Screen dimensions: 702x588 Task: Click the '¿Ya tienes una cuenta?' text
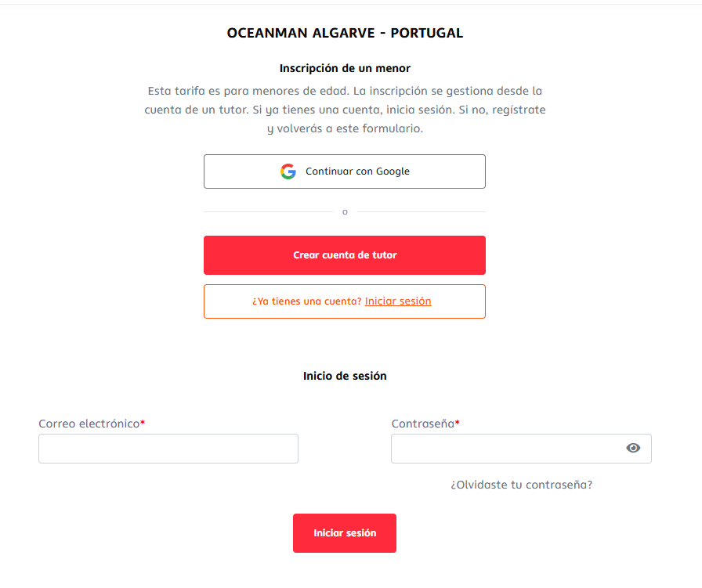click(x=306, y=301)
